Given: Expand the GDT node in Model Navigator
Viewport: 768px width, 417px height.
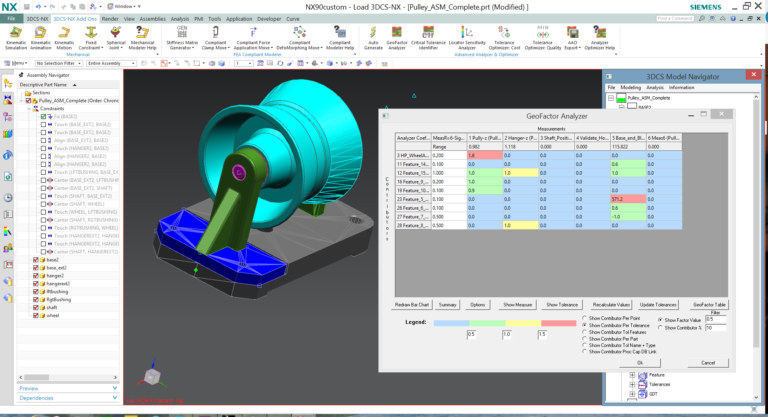Looking at the screenshot, I should point(632,394).
